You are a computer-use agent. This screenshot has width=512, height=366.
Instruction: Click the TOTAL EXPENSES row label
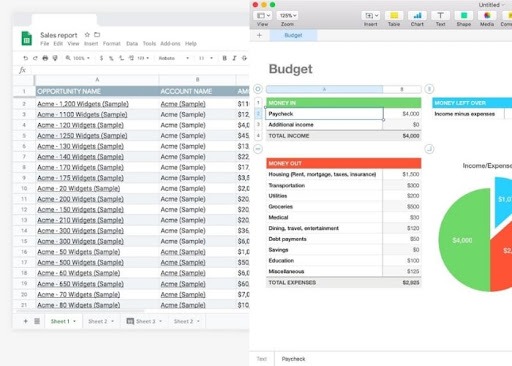point(292,283)
